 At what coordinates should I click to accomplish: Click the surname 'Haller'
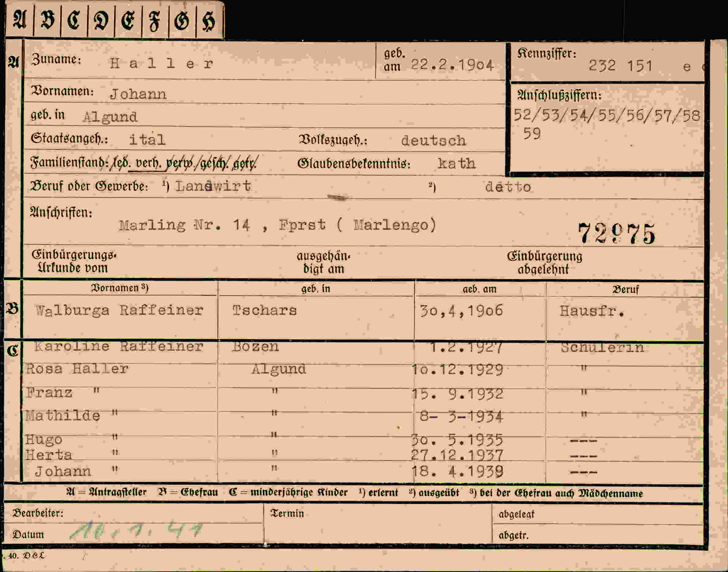point(162,63)
